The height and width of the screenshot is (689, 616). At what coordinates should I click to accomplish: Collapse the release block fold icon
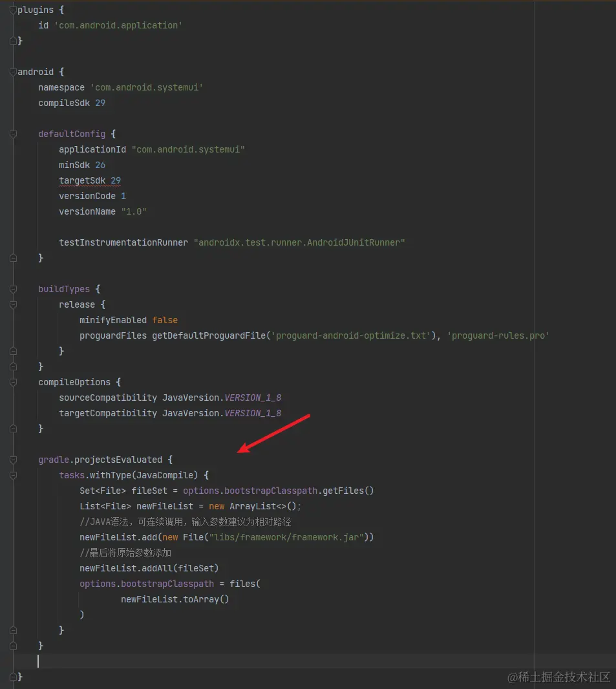point(14,304)
